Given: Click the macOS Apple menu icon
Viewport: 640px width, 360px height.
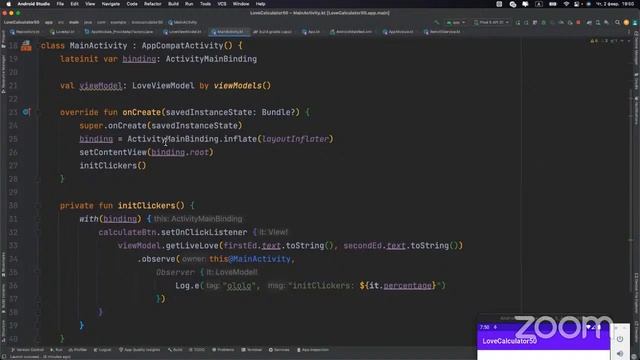Looking at the screenshot, I should coord(8,4).
